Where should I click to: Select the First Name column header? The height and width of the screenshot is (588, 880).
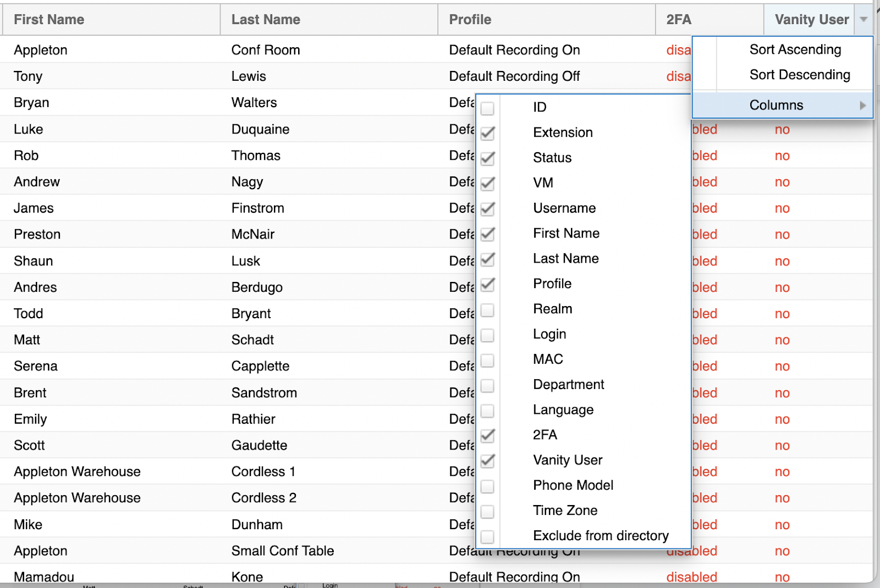(48, 19)
